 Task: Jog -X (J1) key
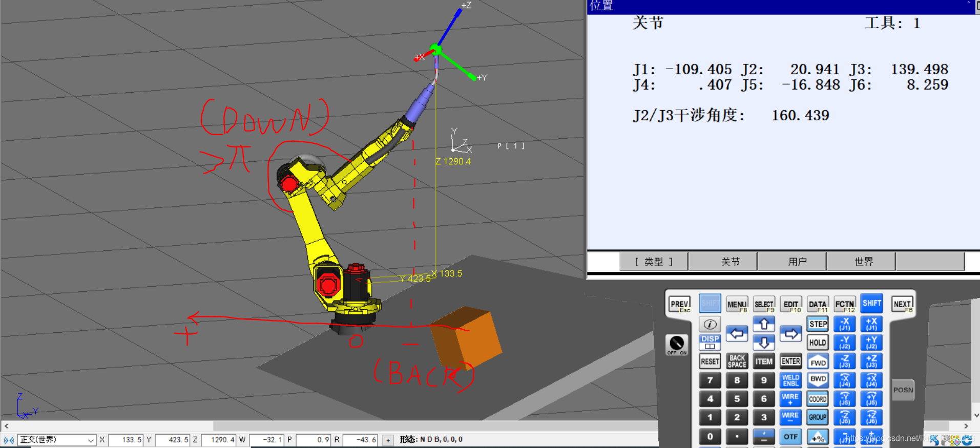pyautogui.click(x=844, y=324)
